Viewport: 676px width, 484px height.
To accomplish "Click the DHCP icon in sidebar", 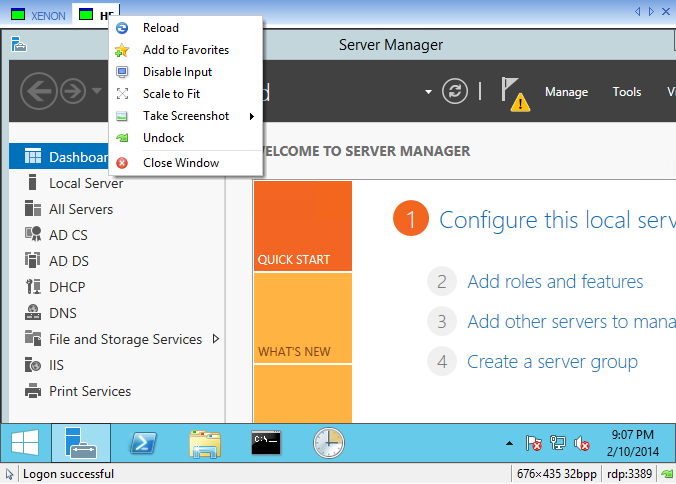I will point(33,286).
